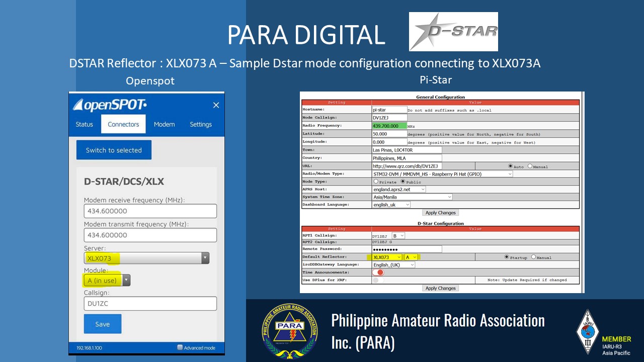Open the Default Reflector XLX073 dropdown
This screenshot has width=644, height=362.
coord(387,257)
